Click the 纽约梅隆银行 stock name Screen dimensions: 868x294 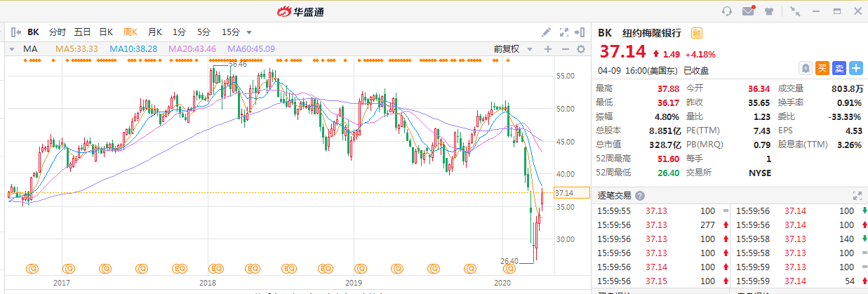point(652,32)
